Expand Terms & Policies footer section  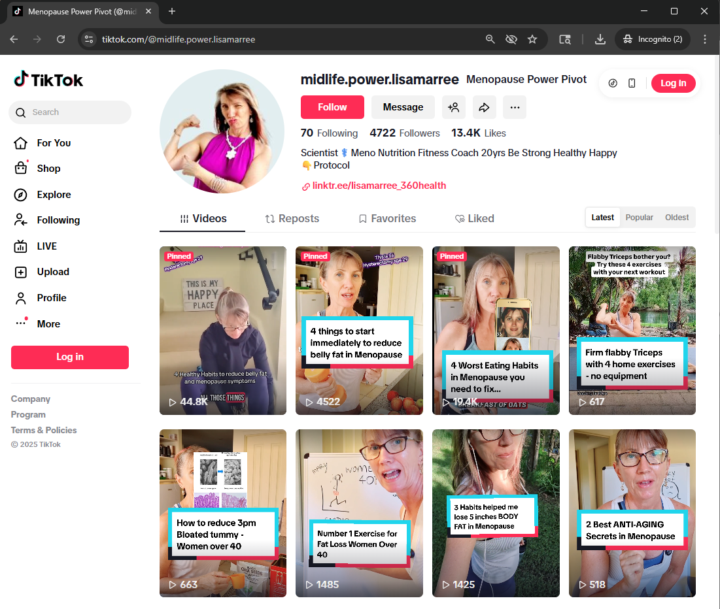tap(44, 430)
